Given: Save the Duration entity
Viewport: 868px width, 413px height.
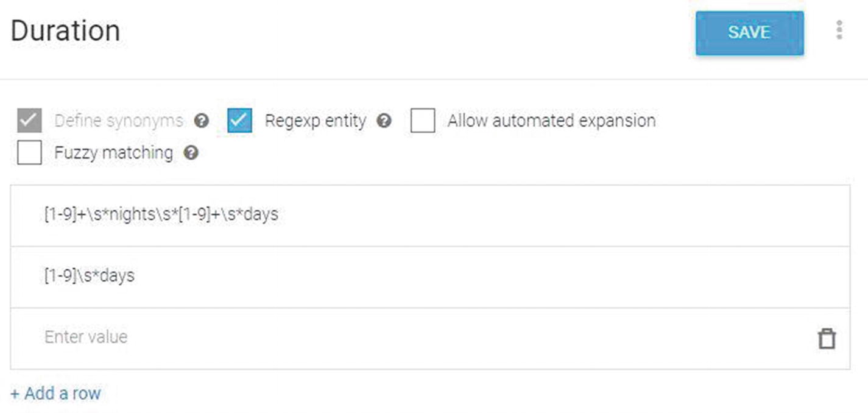Looking at the screenshot, I should (x=749, y=33).
